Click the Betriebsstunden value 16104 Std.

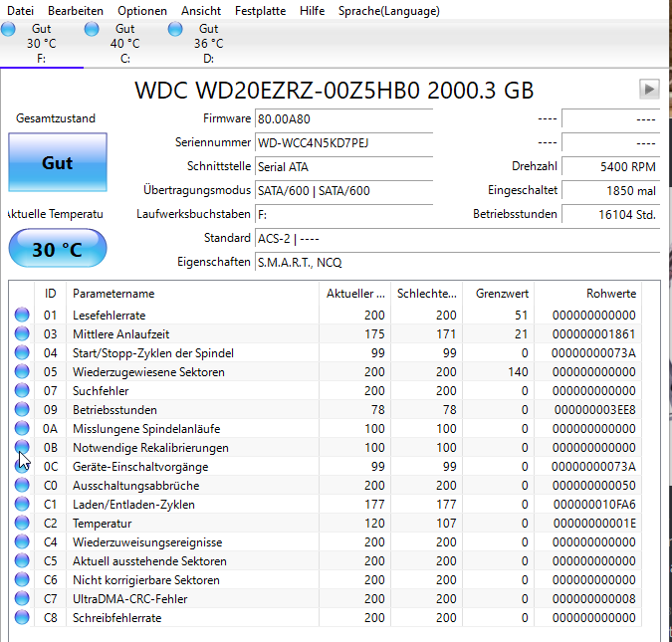point(610,214)
